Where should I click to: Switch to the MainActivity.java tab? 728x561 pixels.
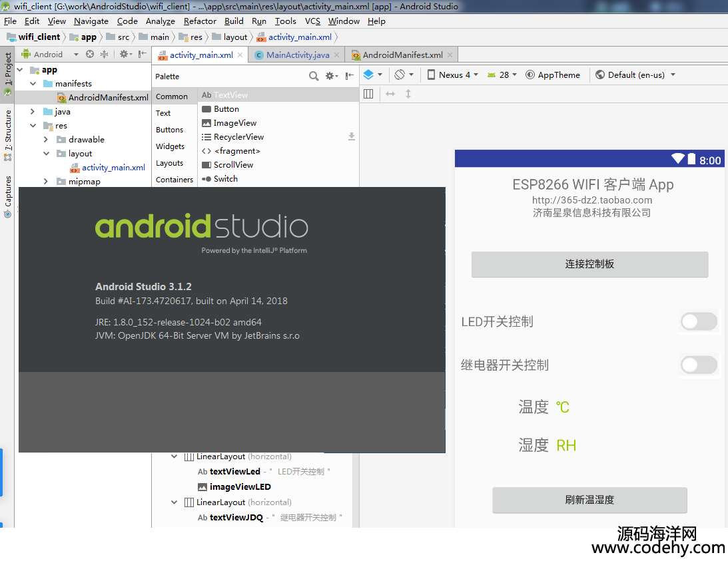coord(298,55)
